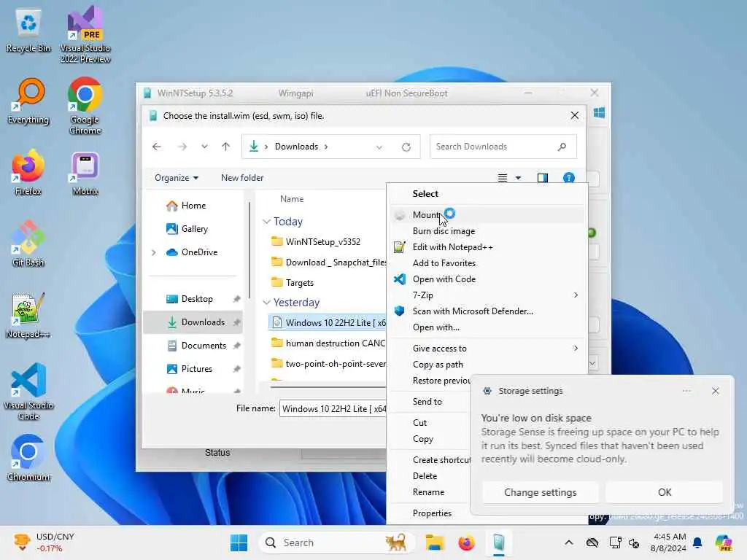Choose Edit with Notepad++
The width and height of the screenshot is (747, 560).
(487, 248)
